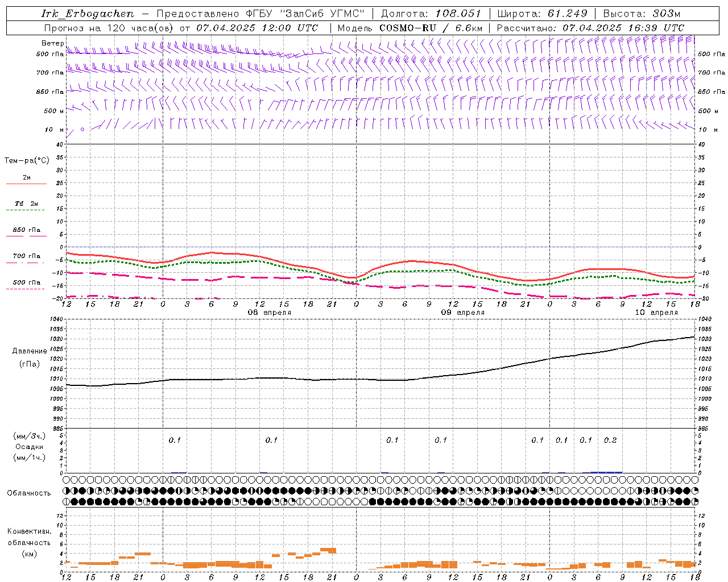The image size is (728, 582).
Task: Click the Модель COSMO-RU / 6.6км label
Action: 410,28
